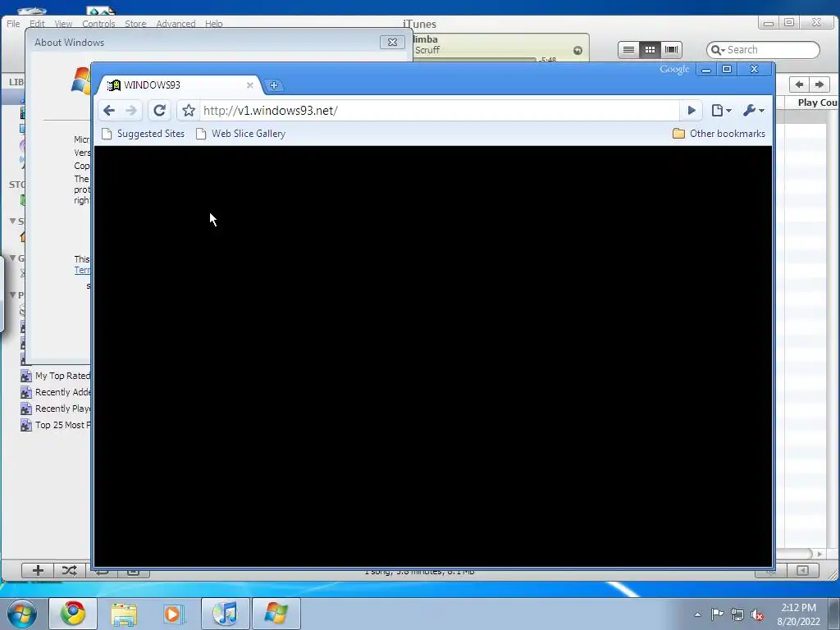Click the muted volume tray icon
This screenshot has width=840, height=630.
[x=757, y=615]
